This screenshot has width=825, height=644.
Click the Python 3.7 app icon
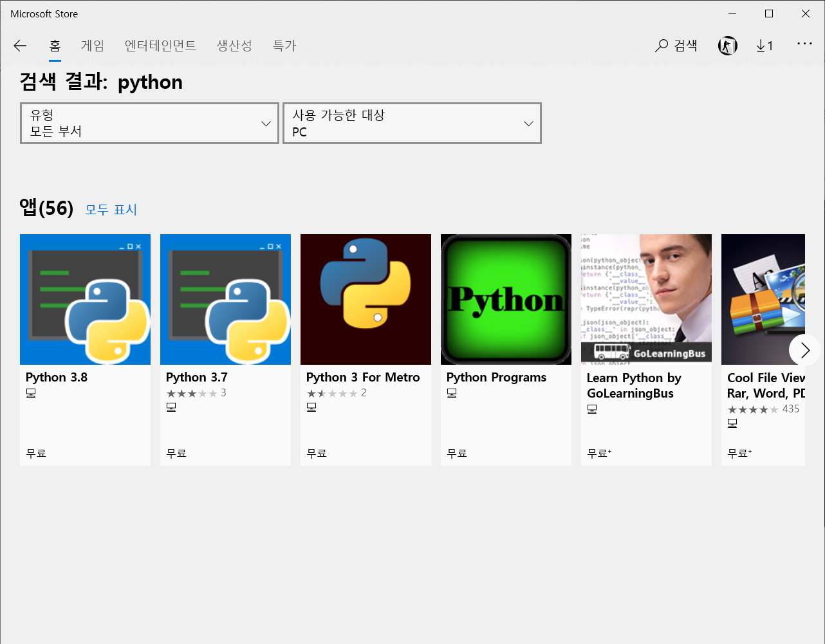(x=225, y=299)
